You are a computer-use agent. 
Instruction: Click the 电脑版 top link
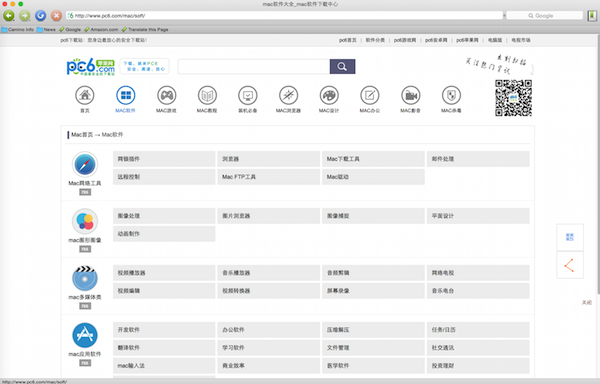[495, 40]
